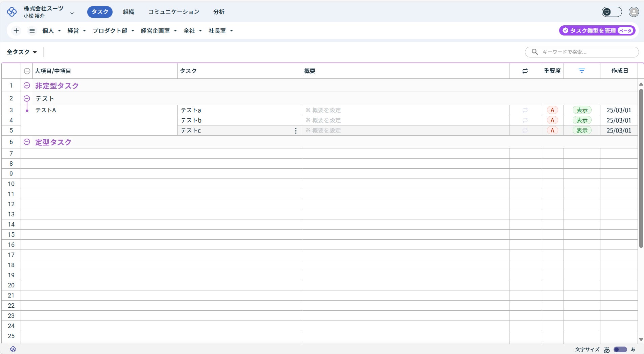The height and width of the screenshot is (354, 644).
Task: Click the repeat column header icon
Action: point(525,71)
